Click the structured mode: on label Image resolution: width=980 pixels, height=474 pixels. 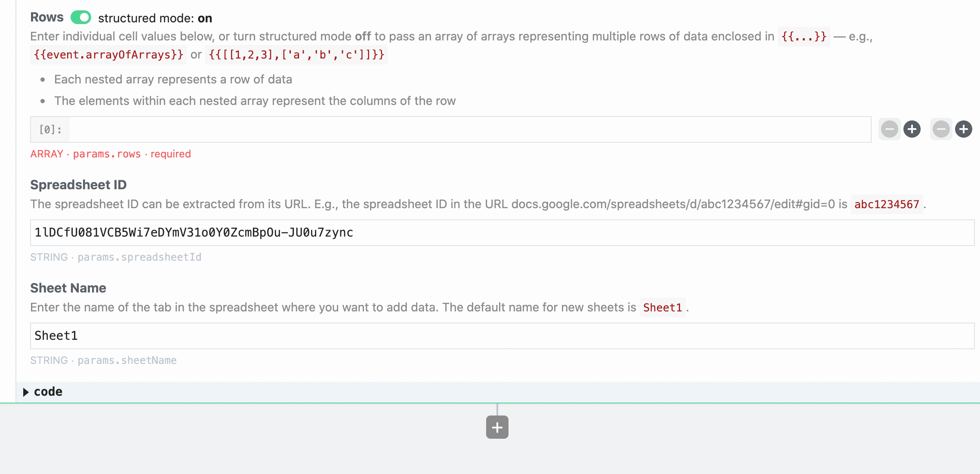[155, 18]
